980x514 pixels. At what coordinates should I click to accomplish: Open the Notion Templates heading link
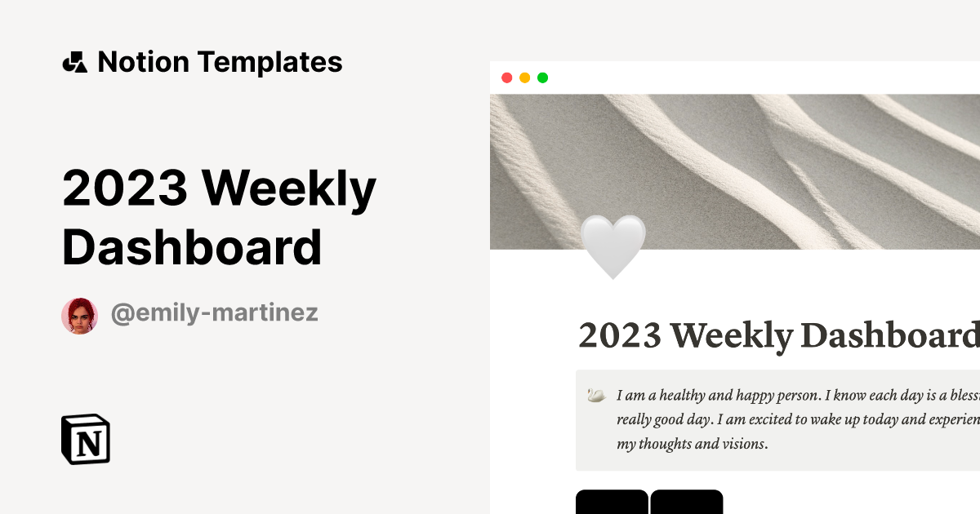(x=220, y=62)
